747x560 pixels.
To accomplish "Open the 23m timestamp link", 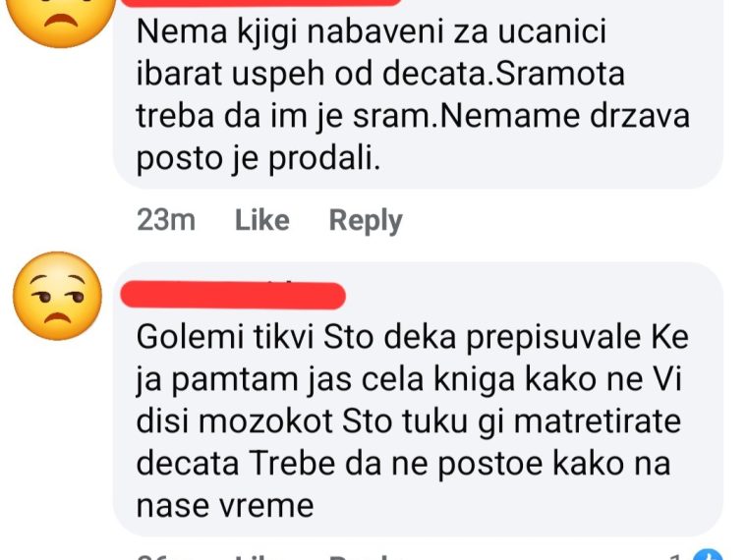I will click(x=166, y=220).
